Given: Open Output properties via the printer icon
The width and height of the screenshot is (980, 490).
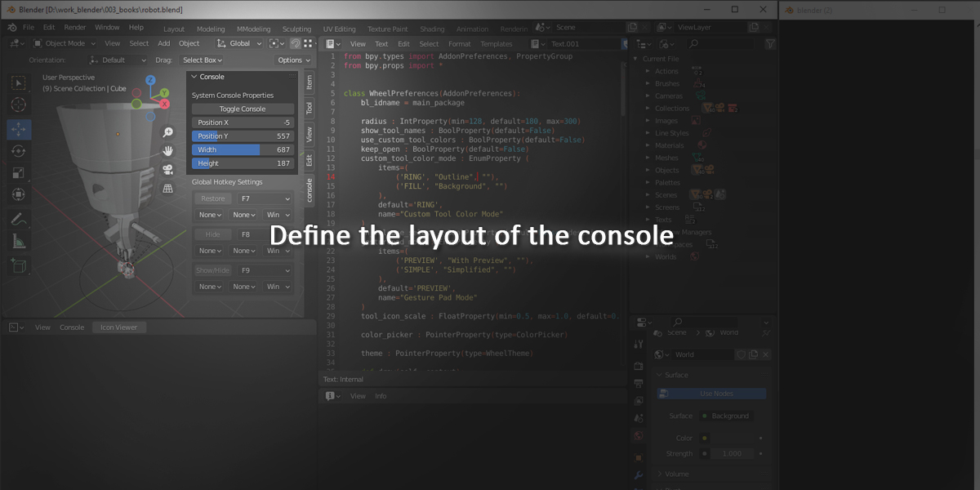Looking at the screenshot, I should coord(639,381).
